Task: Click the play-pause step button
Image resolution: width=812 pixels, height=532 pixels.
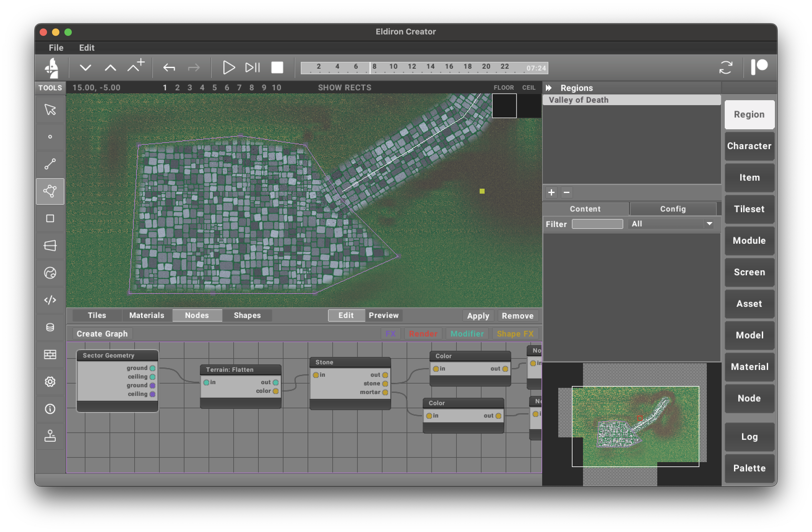Action: [x=253, y=67]
